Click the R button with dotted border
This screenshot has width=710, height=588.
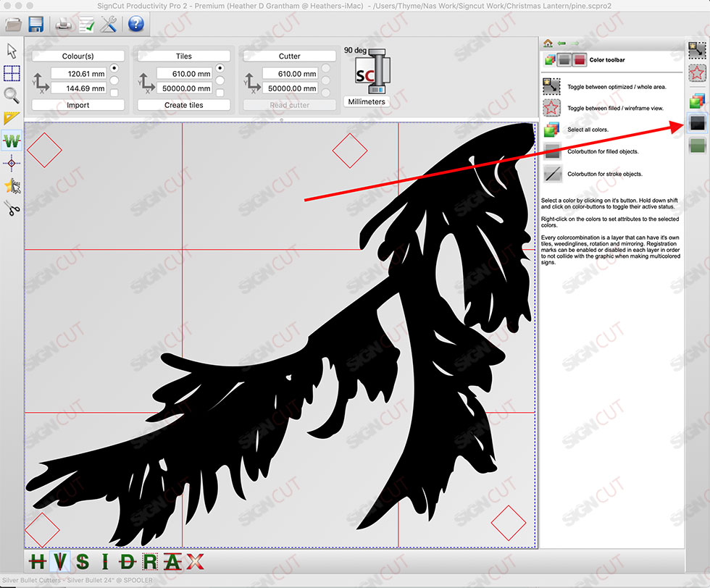click(x=150, y=562)
